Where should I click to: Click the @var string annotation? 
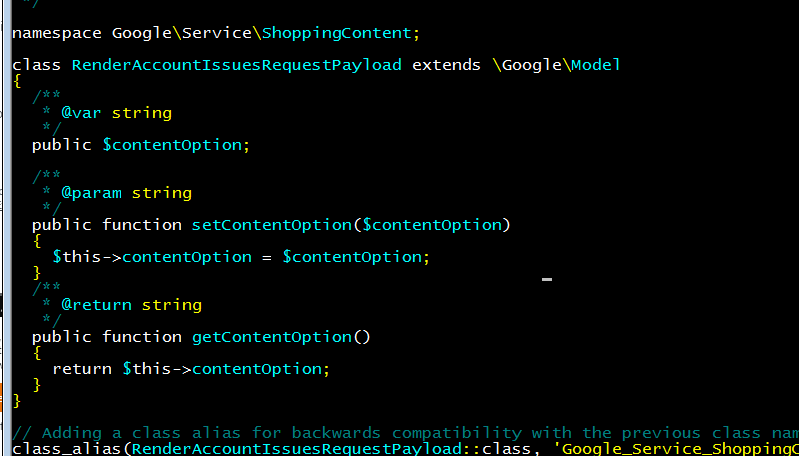point(117,113)
